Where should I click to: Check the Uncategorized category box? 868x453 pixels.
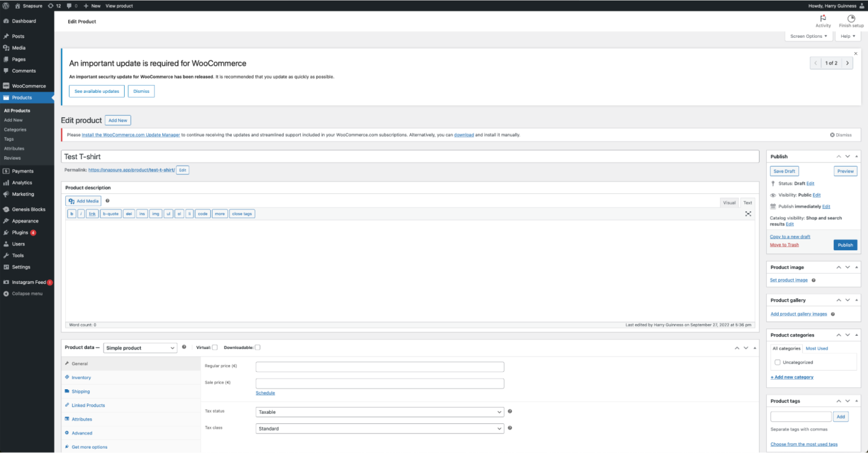coord(777,363)
